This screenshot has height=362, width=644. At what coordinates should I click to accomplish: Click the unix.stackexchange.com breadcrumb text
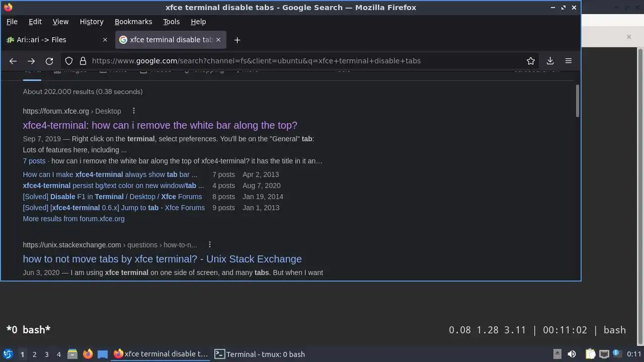(x=110, y=245)
